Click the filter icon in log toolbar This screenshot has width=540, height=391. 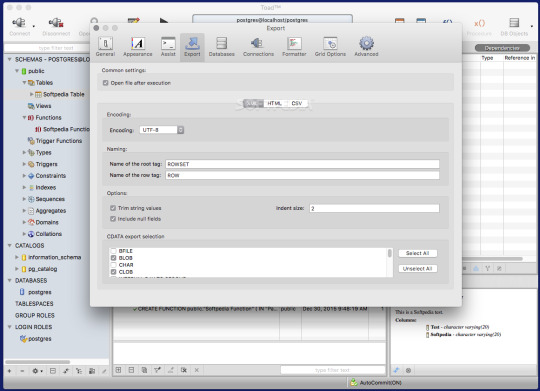[157, 370]
